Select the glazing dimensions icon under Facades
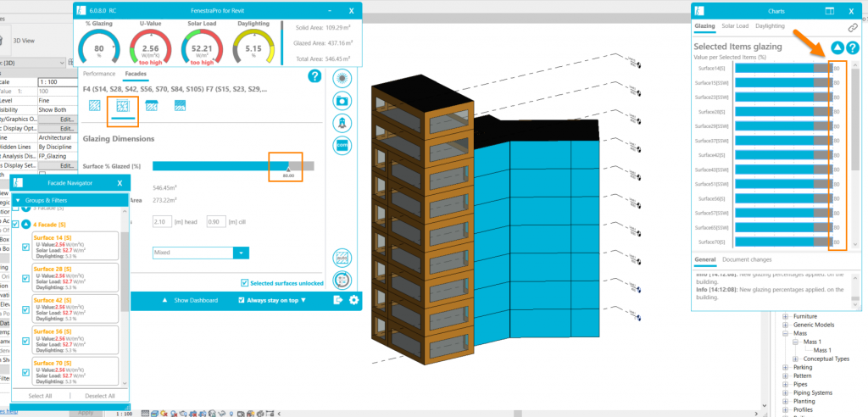This screenshot has height=417, width=868. tap(122, 105)
